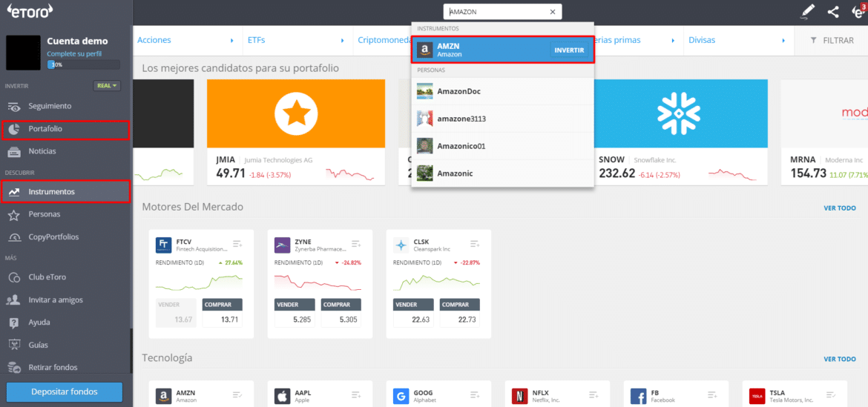Screen dimensions: 868x407
Task: Add CLSK to watchlist via list icon
Action: (x=475, y=244)
